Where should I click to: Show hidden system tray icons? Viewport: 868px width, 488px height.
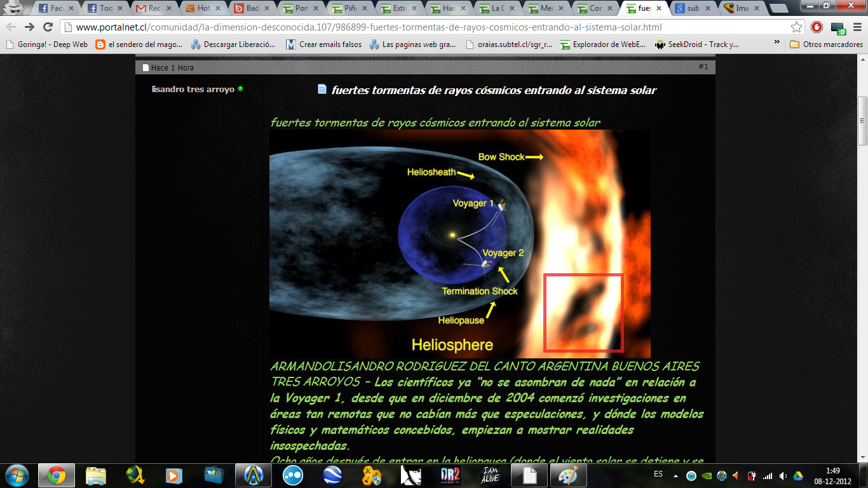tap(675, 475)
